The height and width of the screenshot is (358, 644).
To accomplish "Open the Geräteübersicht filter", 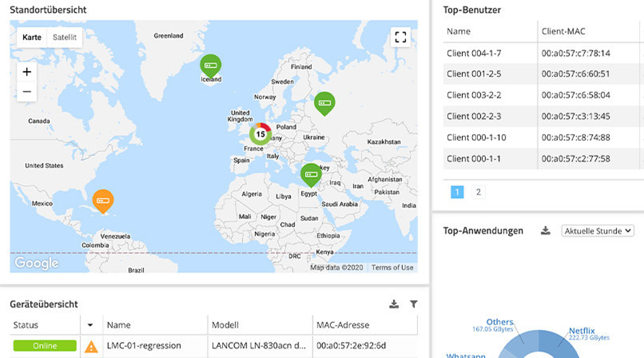I will 414,304.
